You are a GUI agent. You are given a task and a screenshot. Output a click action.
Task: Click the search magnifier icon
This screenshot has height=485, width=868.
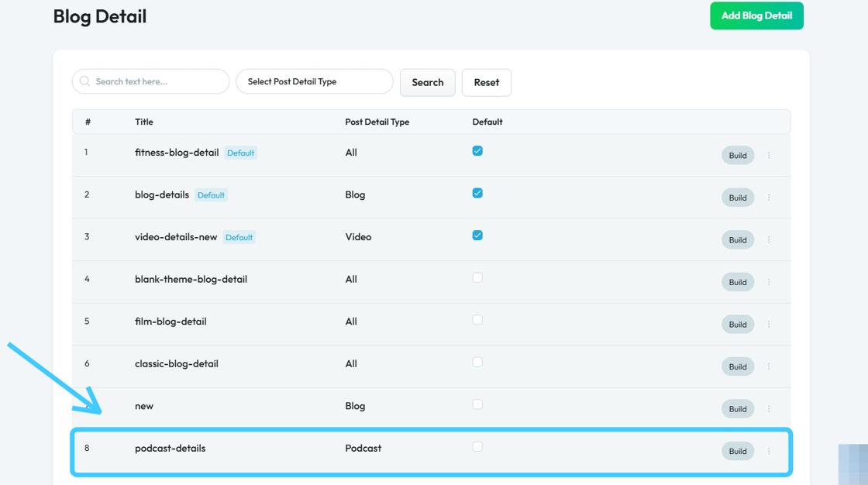[85, 81]
